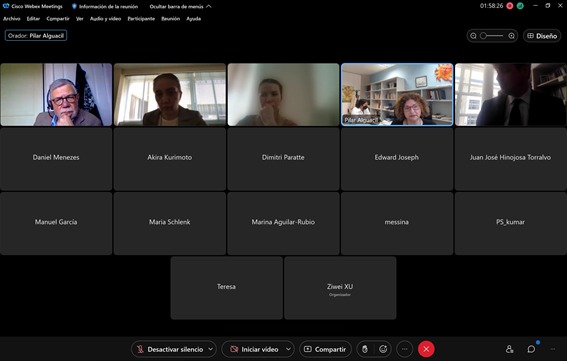Screen dimensions: 567x361
Task: Open the participants panel icon
Action: [510, 349]
